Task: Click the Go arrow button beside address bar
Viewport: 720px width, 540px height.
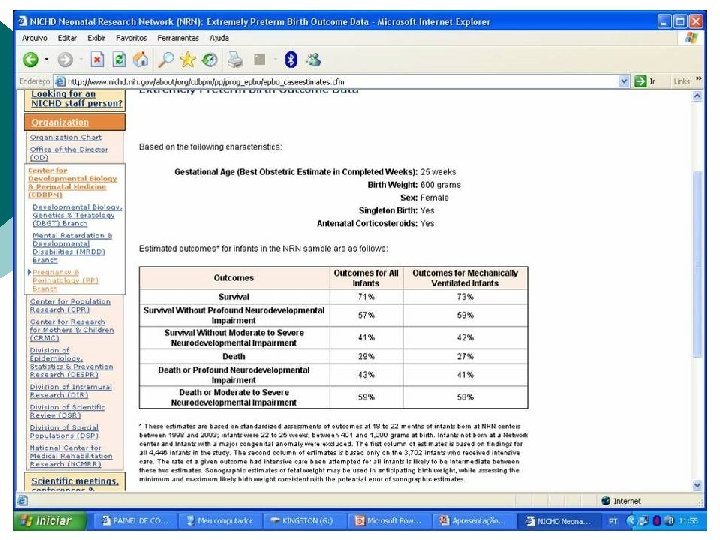Action: click(640, 81)
